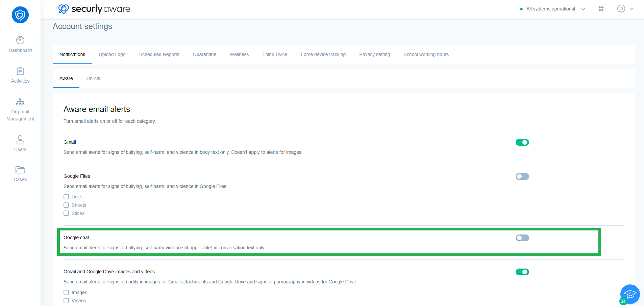Click the Securly shield logo in sidebar

pyautogui.click(x=20, y=15)
